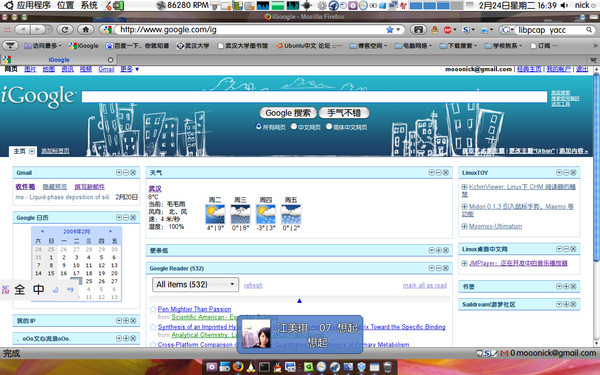Click the star beside Pen Mightier Than Passion
600x375 pixels.
[153, 309]
